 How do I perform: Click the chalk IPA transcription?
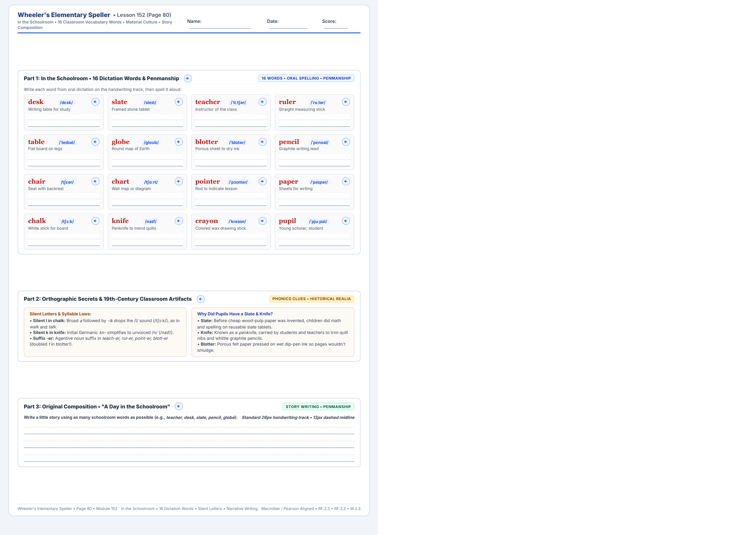[67, 221]
